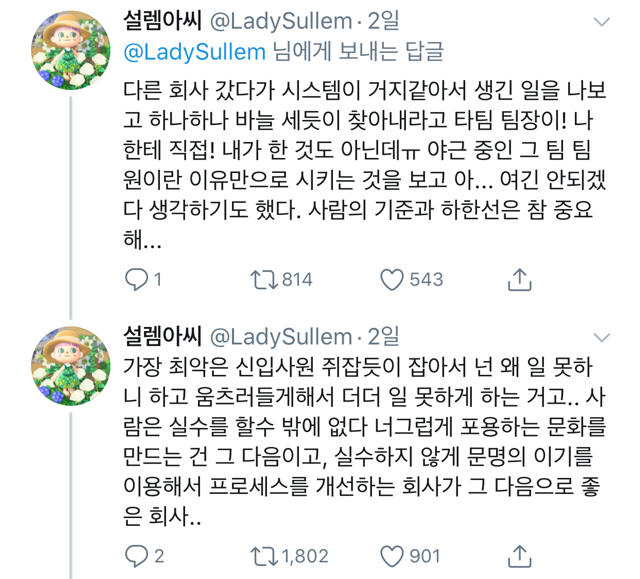This screenshot has height=579, width=640.
Task: Click the second tweet's 2일 timestamp
Action: point(384,337)
